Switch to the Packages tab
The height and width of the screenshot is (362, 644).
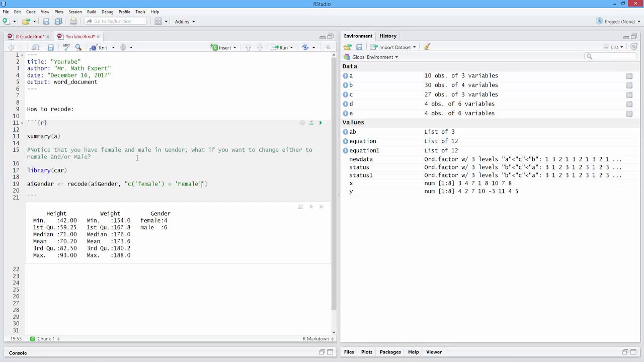pos(390,352)
